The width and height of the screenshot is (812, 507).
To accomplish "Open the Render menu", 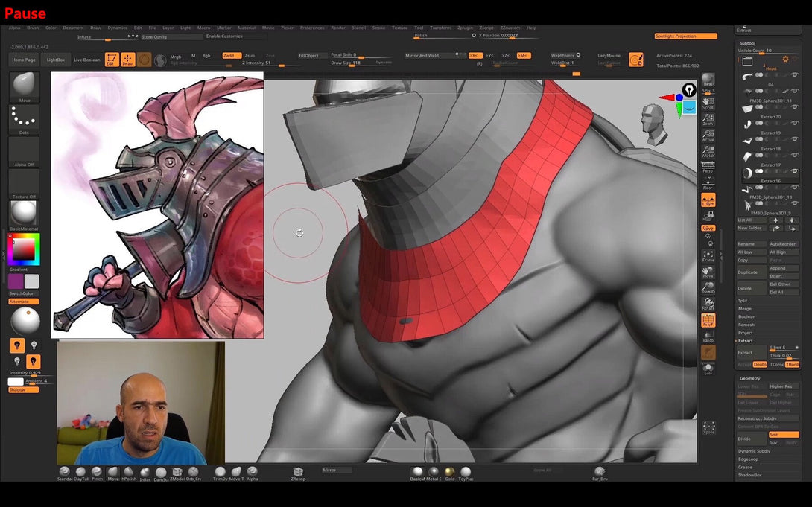I will (x=338, y=28).
